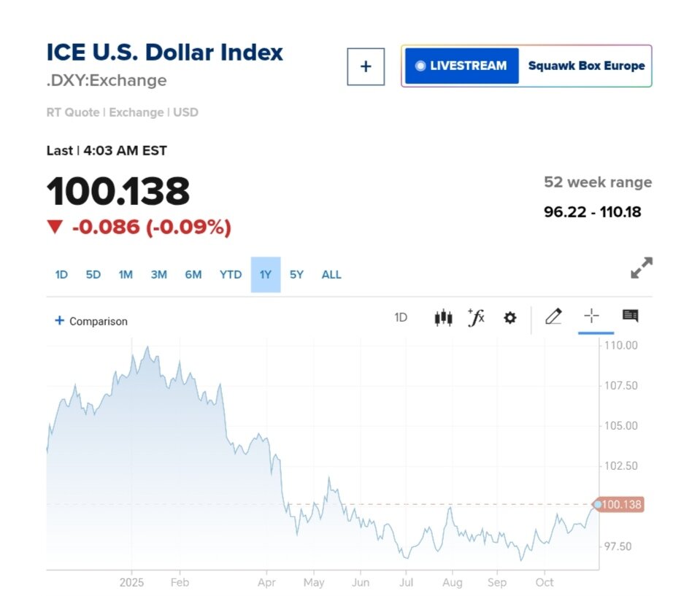Select the 6M time range
The height and width of the screenshot is (596, 700).
(x=193, y=275)
